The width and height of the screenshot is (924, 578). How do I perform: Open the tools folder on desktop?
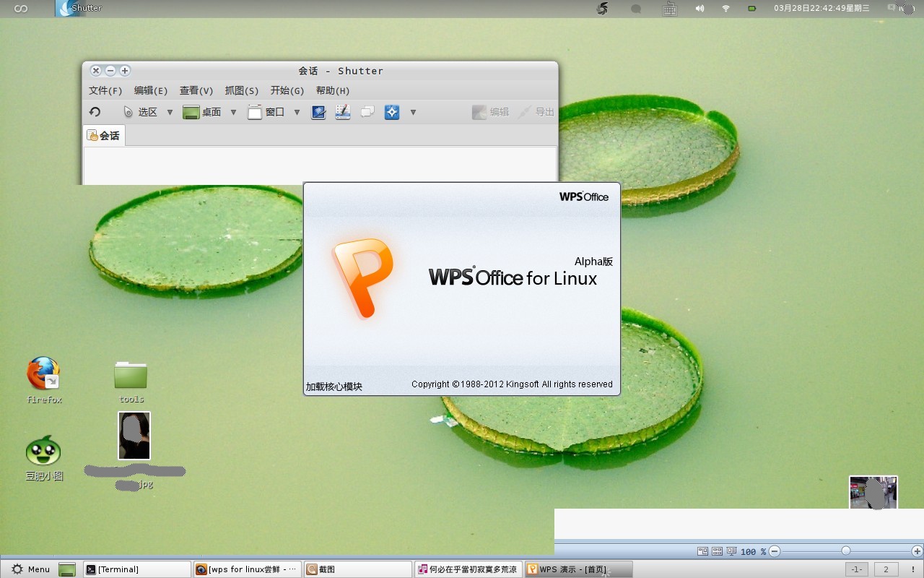point(131,381)
